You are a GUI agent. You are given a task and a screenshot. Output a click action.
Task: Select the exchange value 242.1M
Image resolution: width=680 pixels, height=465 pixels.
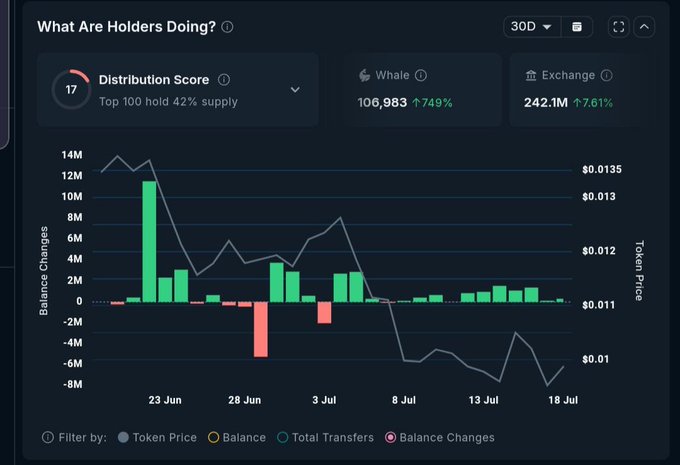[546, 103]
